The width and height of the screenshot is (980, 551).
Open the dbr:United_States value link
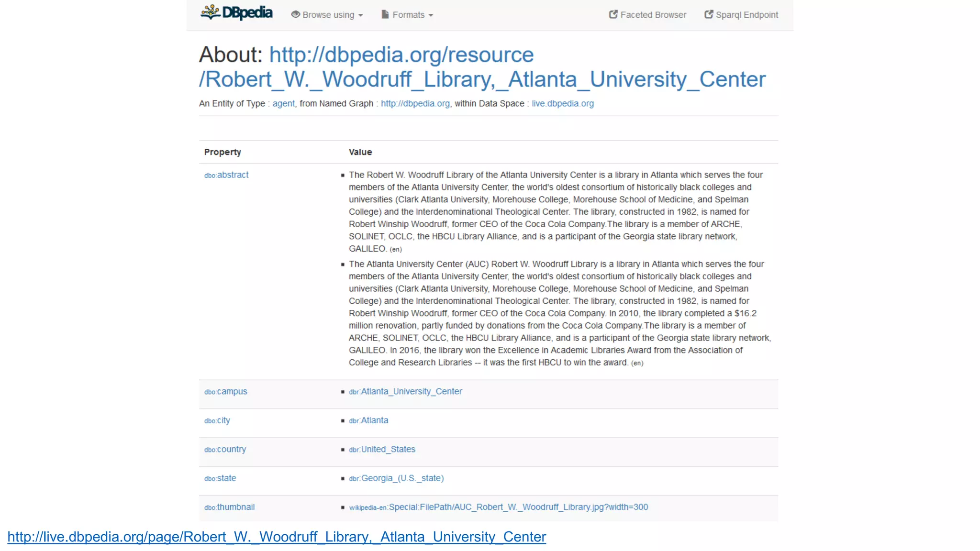tap(382, 449)
